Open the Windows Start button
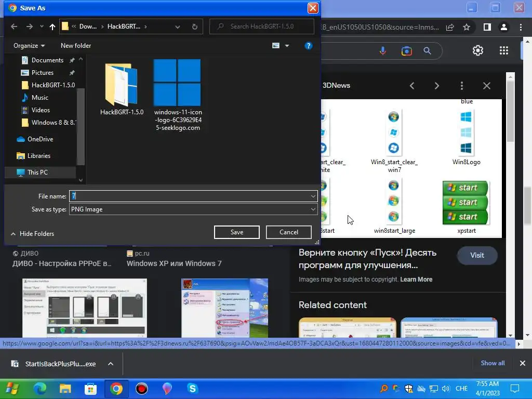This screenshot has height=399, width=532. click(x=12, y=389)
